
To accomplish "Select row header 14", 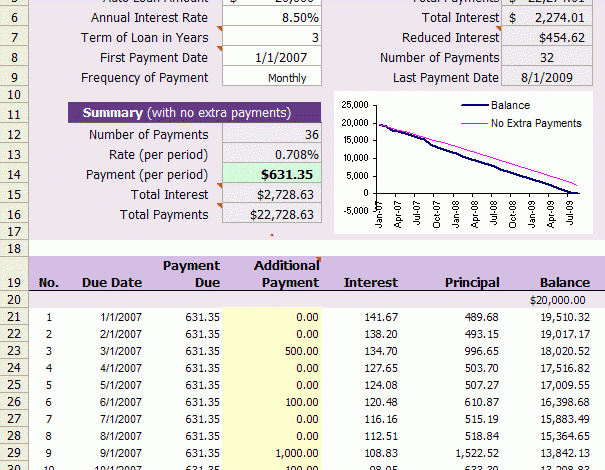I will click(x=14, y=174).
